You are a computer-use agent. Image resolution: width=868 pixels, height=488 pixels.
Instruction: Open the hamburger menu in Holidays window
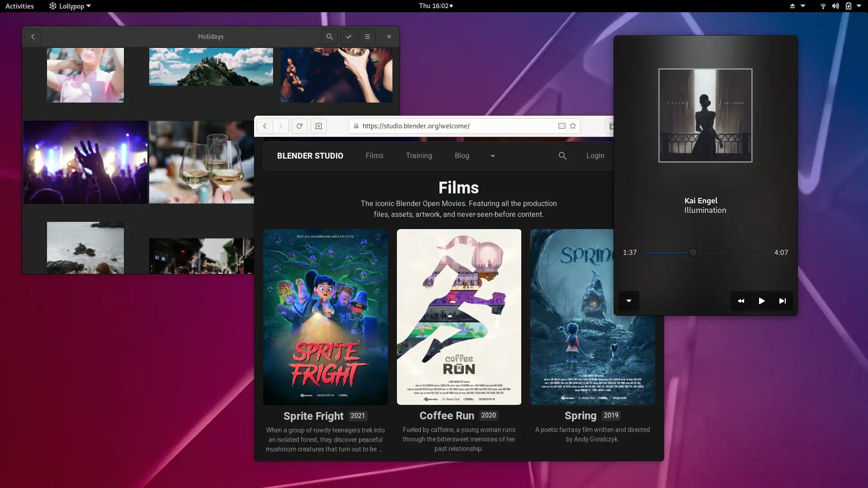[x=368, y=37]
